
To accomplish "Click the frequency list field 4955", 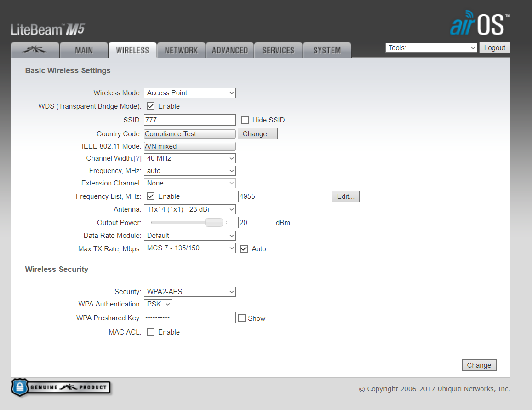I will coord(284,196).
